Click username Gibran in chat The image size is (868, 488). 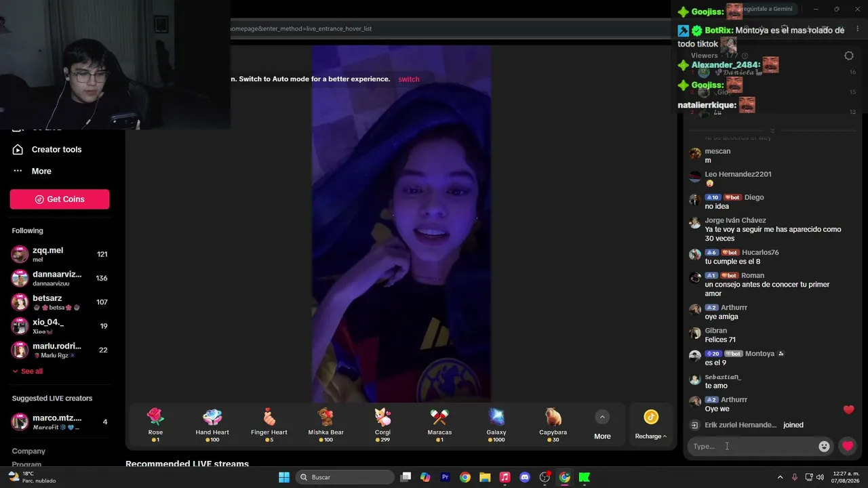coord(716,331)
